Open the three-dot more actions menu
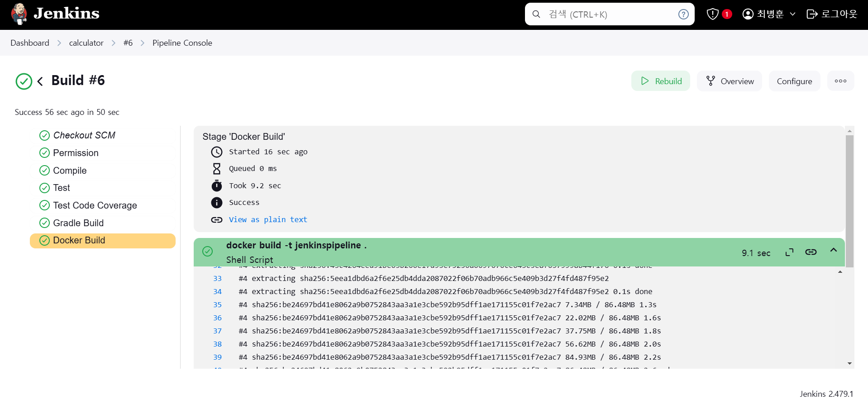This screenshot has width=868, height=404. pyautogui.click(x=840, y=81)
